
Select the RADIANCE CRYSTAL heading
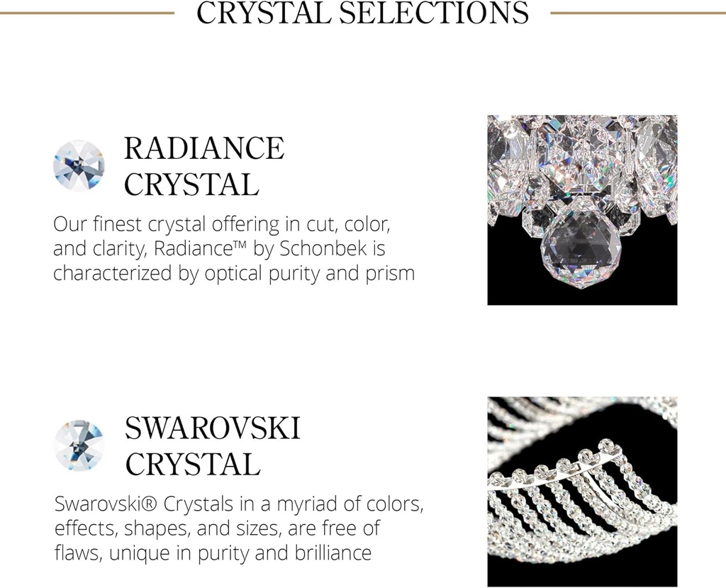click(x=204, y=167)
